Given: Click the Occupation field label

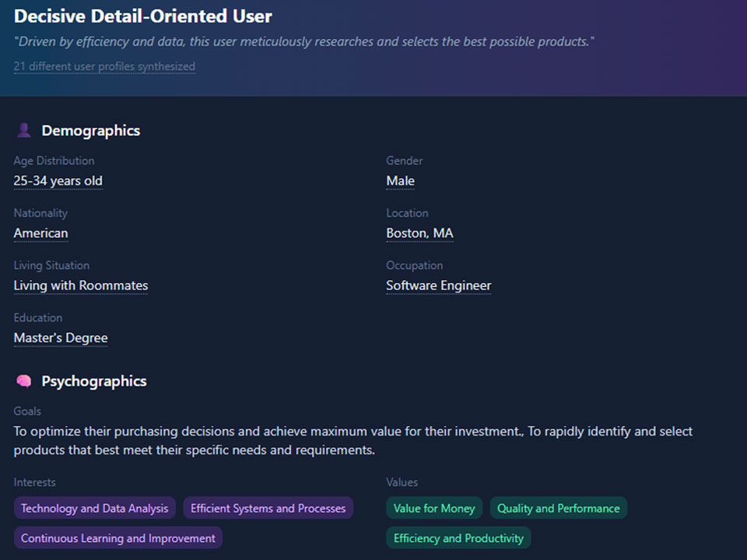Looking at the screenshot, I should pyautogui.click(x=415, y=266).
